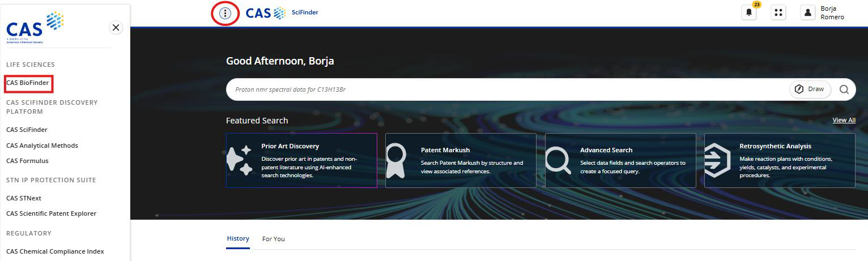Viewport: 868px width, 261px height.
Task: Click the three-dot menu icon in header
Action: pyautogui.click(x=225, y=13)
